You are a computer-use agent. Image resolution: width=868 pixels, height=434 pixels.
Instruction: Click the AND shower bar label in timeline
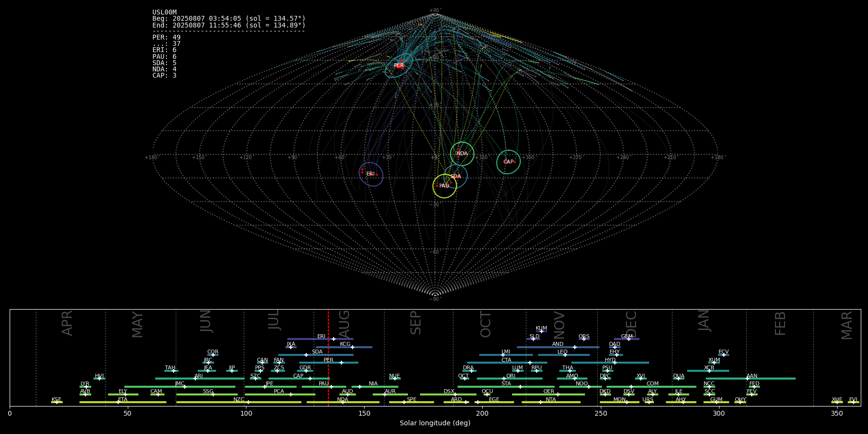click(557, 344)
